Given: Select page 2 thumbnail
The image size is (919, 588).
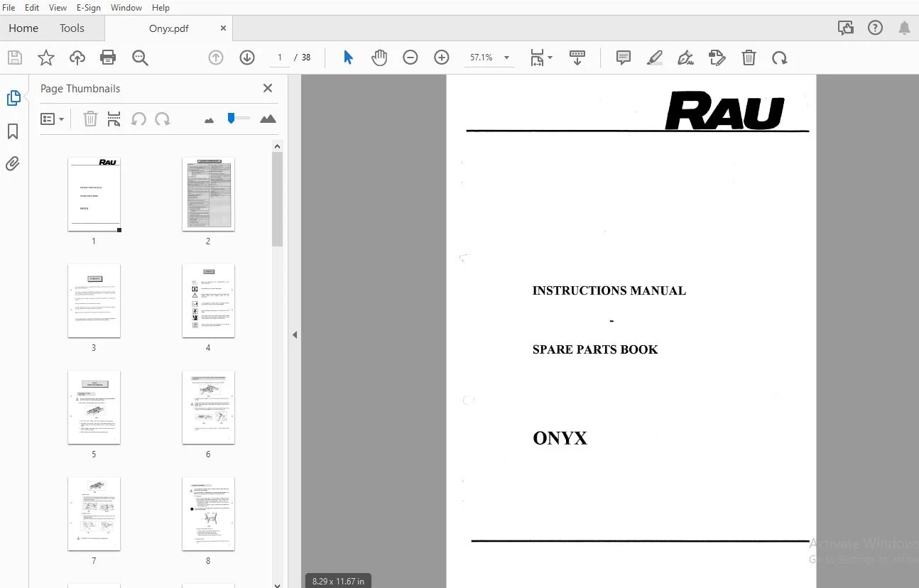Looking at the screenshot, I should point(208,194).
